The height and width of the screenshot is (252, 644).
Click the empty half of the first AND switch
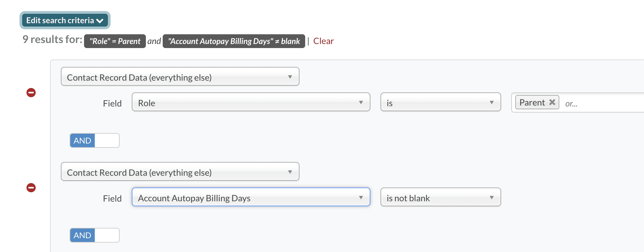107,140
